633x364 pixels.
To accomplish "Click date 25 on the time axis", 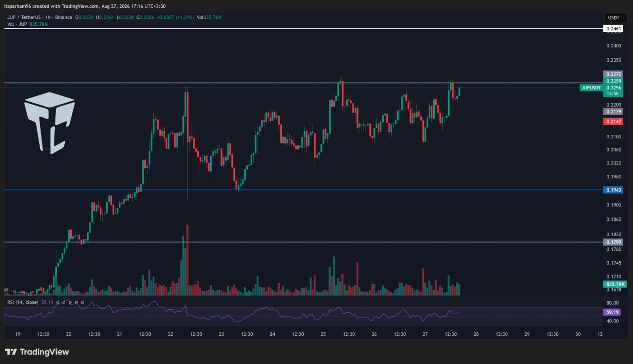I will [323, 334].
